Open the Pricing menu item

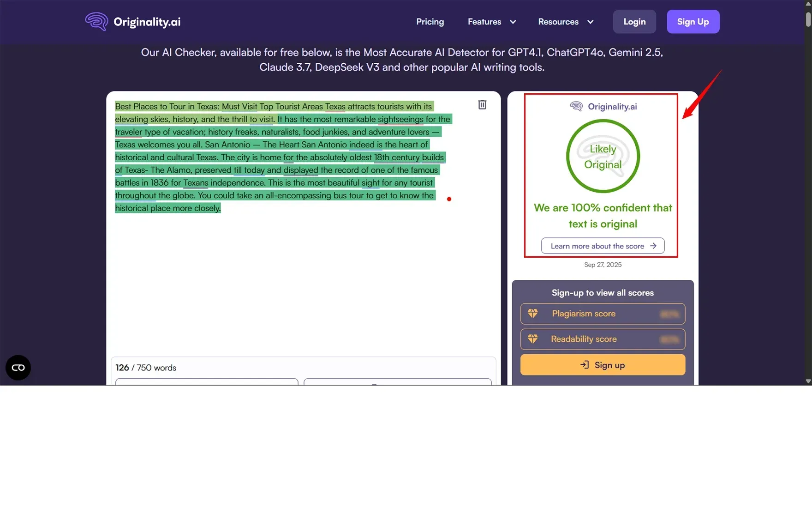click(430, 21)
